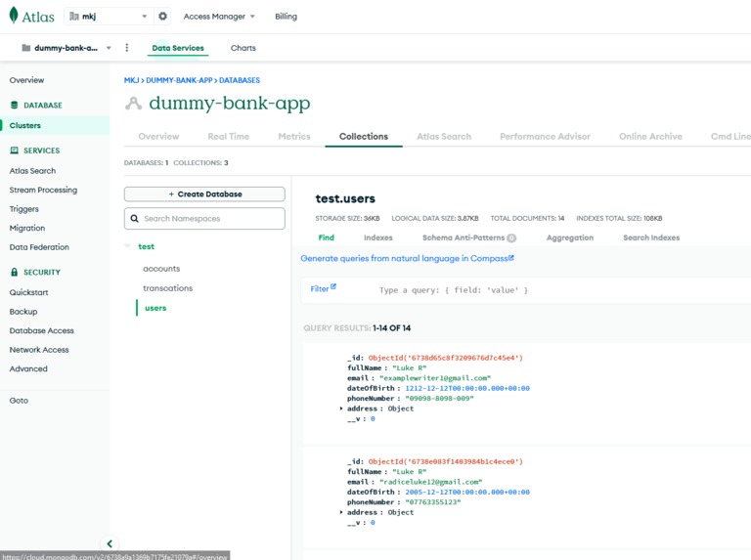Open the Access Manager dropdown

click(219, 17)
